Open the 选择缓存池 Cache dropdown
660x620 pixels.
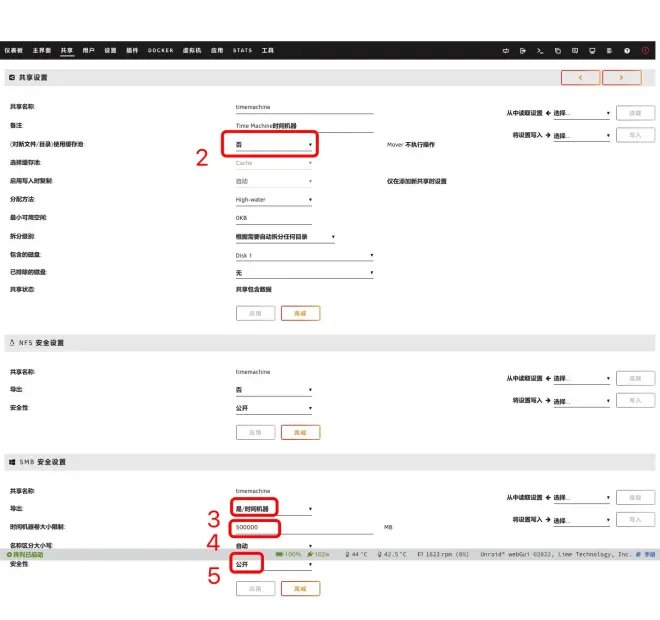274,163
